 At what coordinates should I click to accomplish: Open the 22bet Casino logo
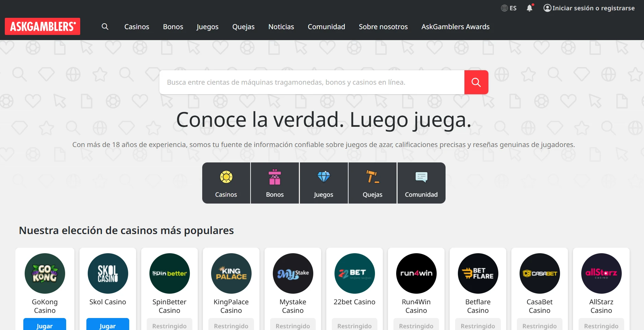(x=355, y=273)
